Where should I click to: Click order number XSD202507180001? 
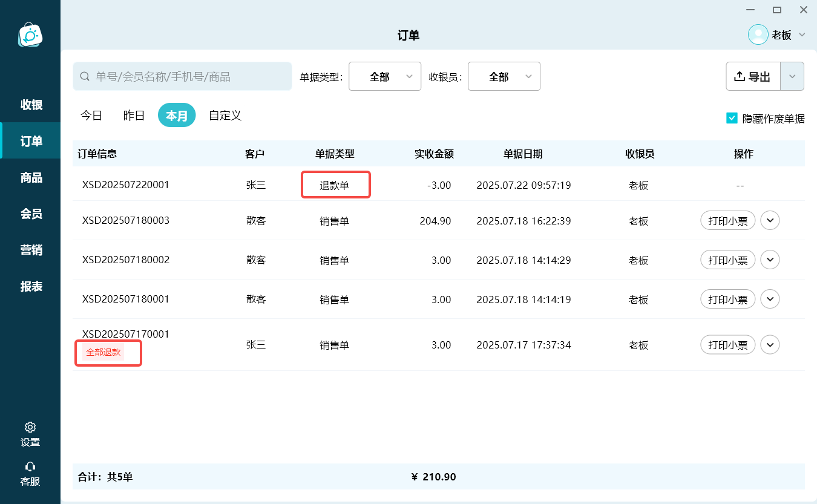126,299
